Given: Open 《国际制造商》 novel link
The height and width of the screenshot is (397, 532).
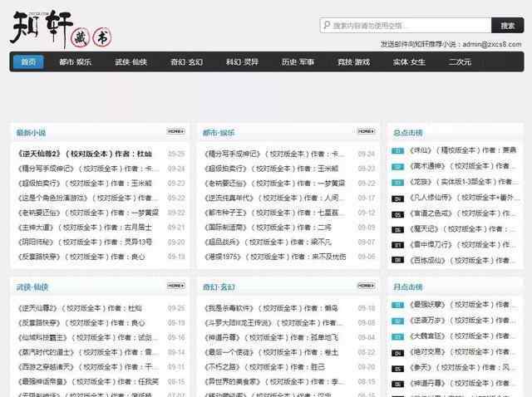Looking at the screenshot, I should coord(268,227).
